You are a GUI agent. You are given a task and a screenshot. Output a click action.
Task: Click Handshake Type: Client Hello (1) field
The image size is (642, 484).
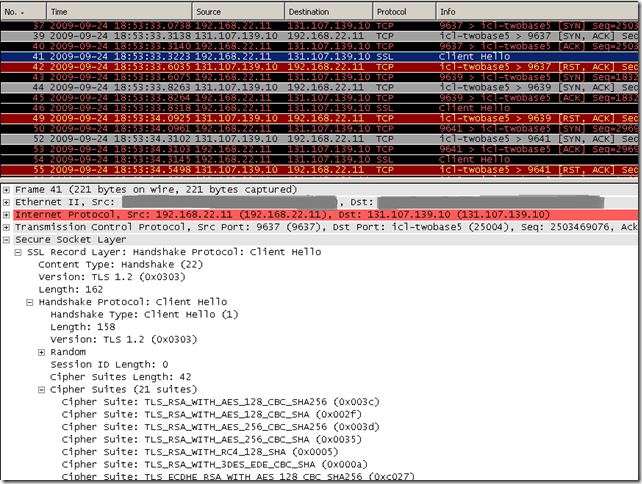click(x=144, y=315)
